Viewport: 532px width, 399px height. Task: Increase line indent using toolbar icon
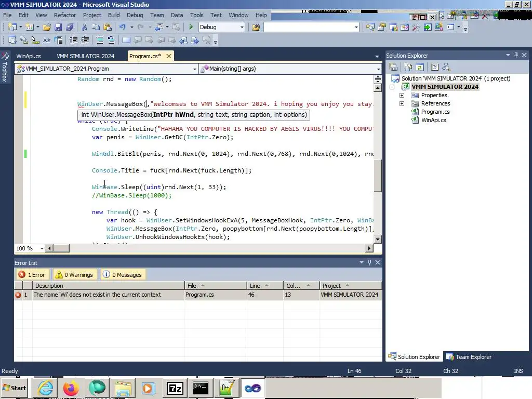click(x=85, y=41)
